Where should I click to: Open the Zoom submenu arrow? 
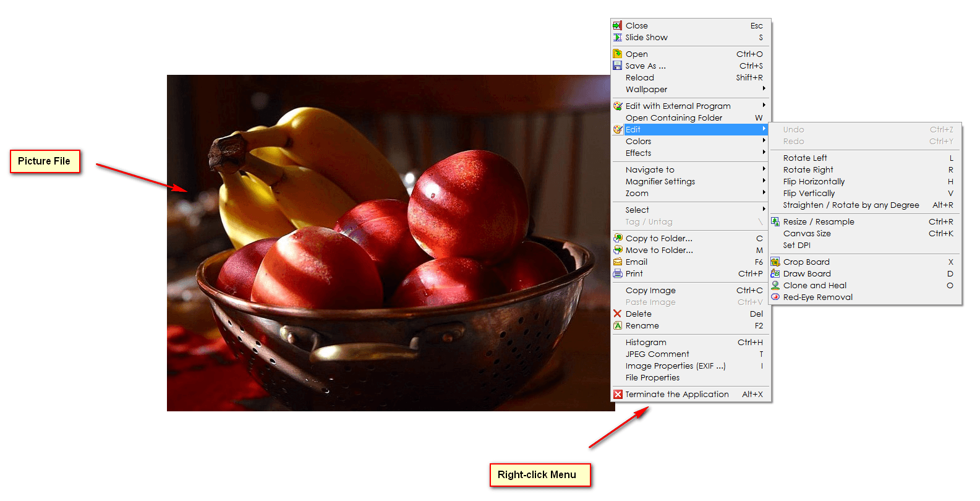pyautogui.click(x=764, y=193)
